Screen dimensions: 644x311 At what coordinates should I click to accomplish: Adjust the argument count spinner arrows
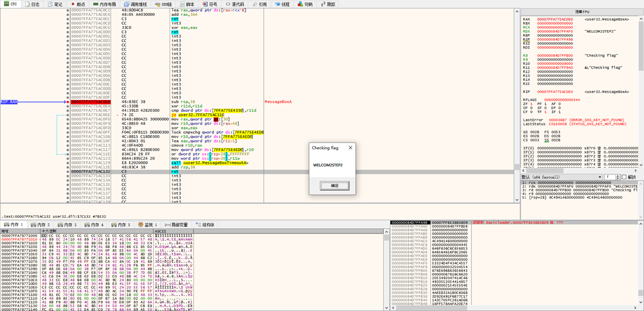coord(617,177)
